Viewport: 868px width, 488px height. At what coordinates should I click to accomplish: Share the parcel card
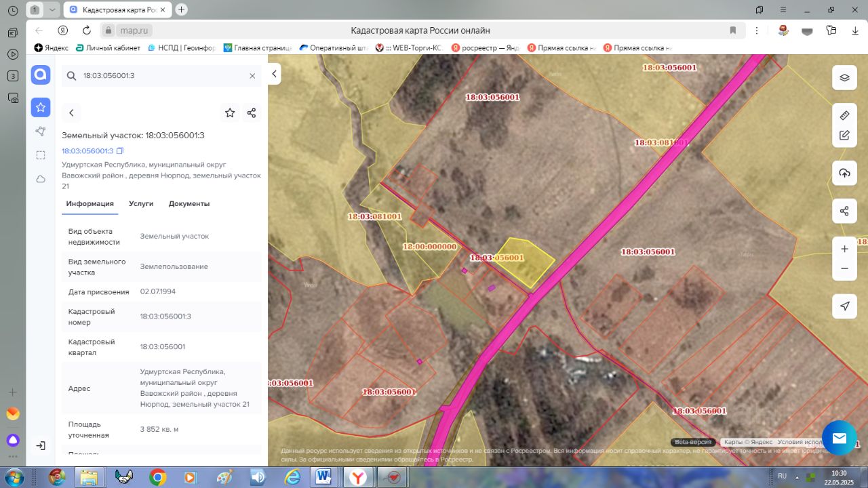(252, 113)
